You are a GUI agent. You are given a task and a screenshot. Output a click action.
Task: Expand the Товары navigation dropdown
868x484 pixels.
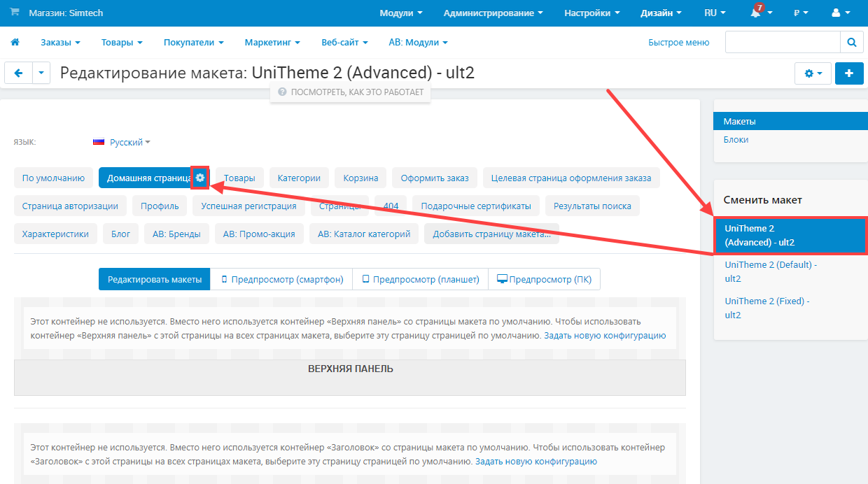click(122, 43)
